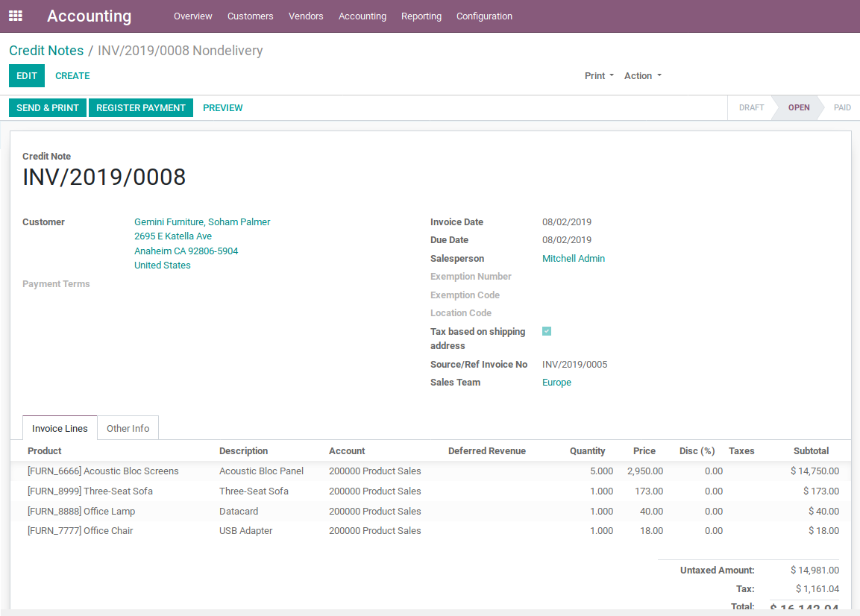860x616 pixels.
Task: Toggle Tax based on shipping address checkbox
Action: tap(547, 331)
